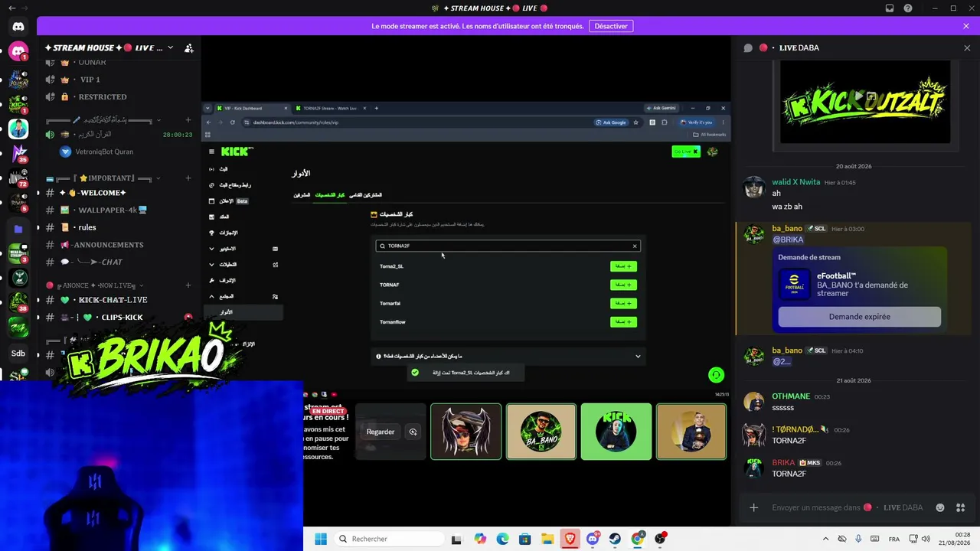Image resolution: width=980 pixels, height=551 pixels.
Task: Switch to VIP - Kick Dashboard tab
Action: pyautogui.click(x=252, y=108)
